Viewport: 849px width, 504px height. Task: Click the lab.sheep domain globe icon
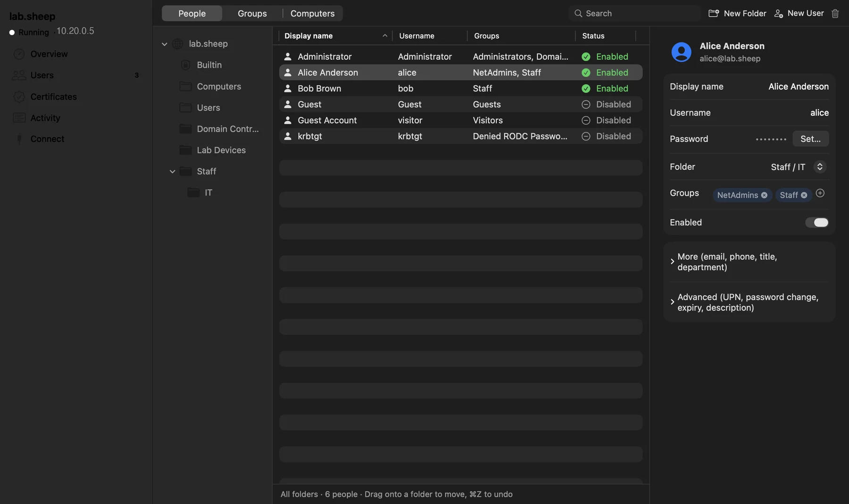(x=177, y=44)
